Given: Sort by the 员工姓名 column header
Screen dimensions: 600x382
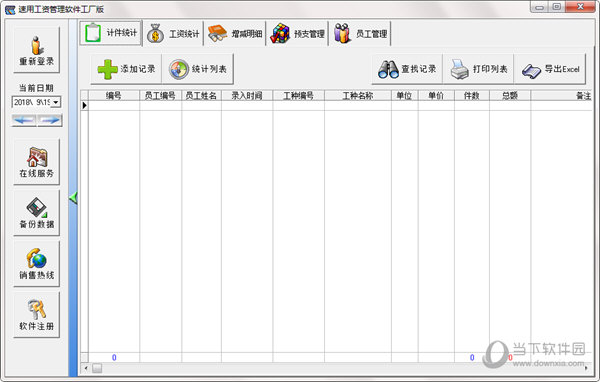Looking at the screenshot, I should point(201,96).
